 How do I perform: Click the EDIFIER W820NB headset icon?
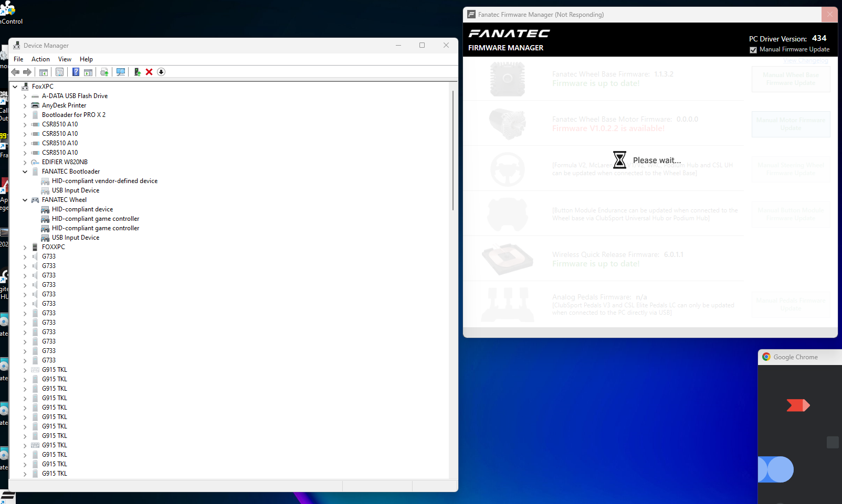coord(35,162)
